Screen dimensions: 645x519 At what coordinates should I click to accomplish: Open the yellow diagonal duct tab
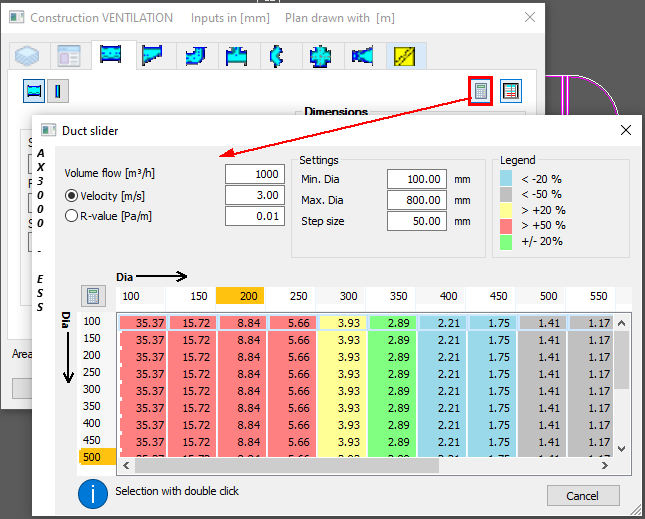404,56
